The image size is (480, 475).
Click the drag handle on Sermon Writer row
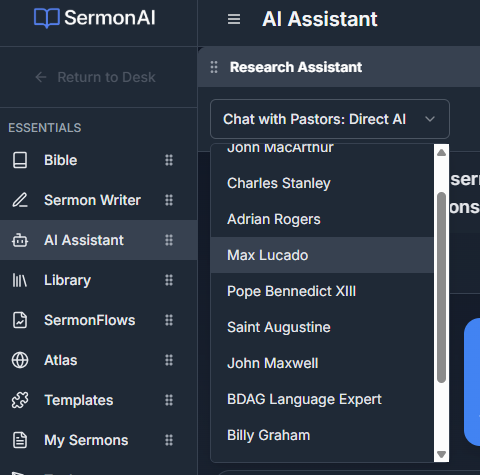[x=169, y=200]
